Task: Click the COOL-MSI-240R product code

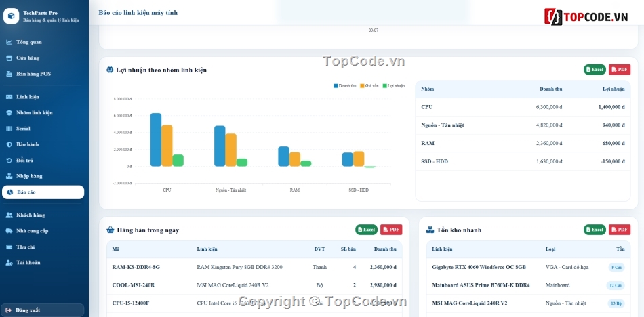Action: click(134, 285)
